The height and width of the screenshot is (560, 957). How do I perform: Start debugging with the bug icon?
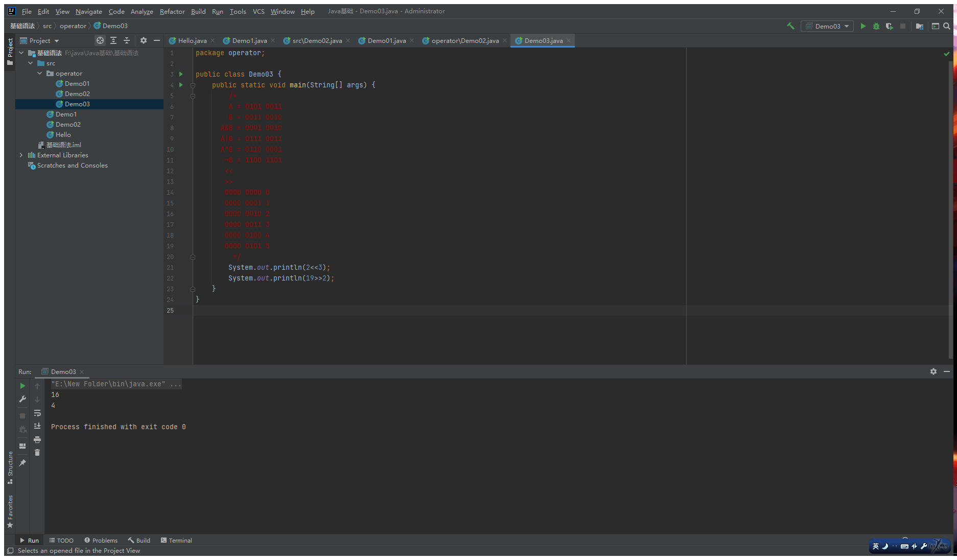point(876,26)
